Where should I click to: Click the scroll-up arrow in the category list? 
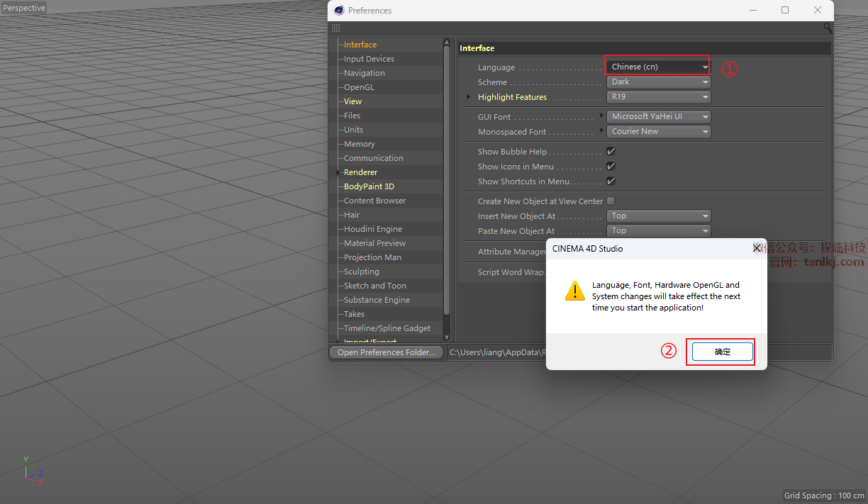(447, 42)
